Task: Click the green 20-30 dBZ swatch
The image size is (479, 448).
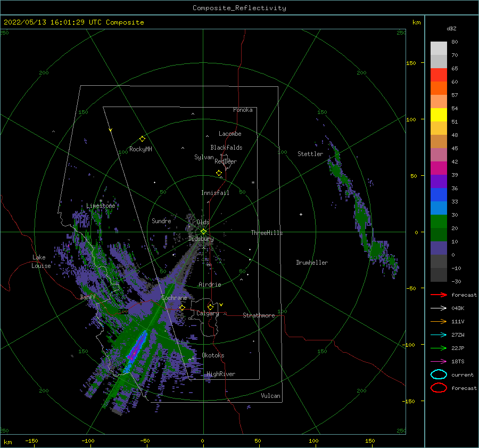Action: (439, 222)
